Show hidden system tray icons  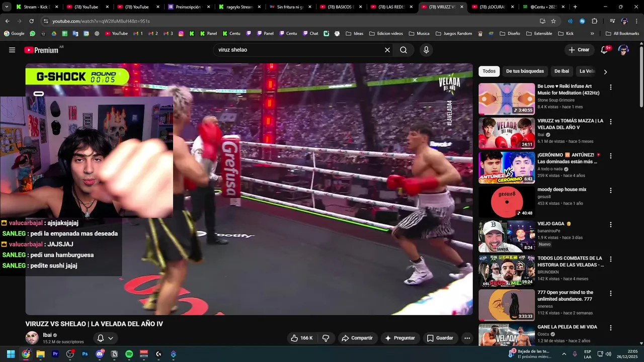[x=564, y=354]
